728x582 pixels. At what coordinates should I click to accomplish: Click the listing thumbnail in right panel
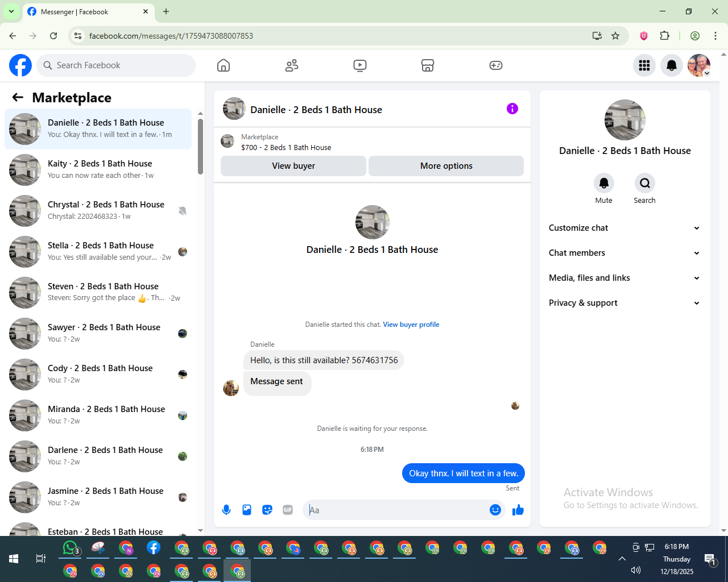(625, 120)
